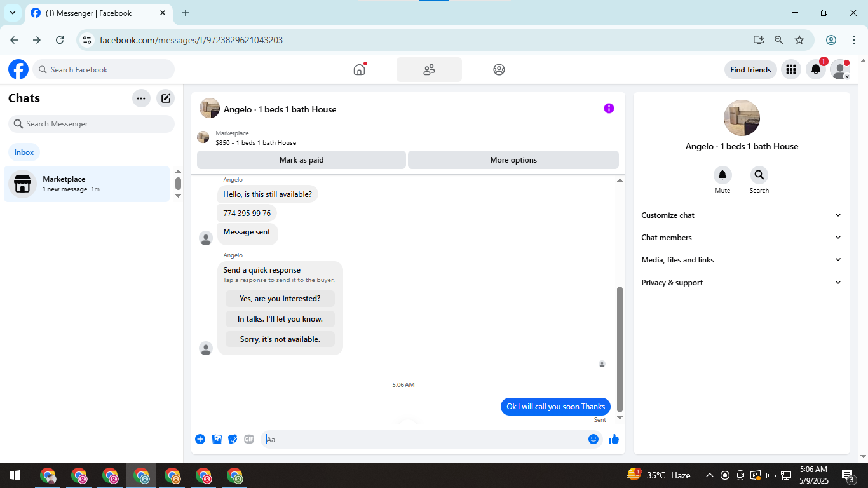Reload the page with refresh icon
The image size is (868, 488).
[x=60, y=40]
